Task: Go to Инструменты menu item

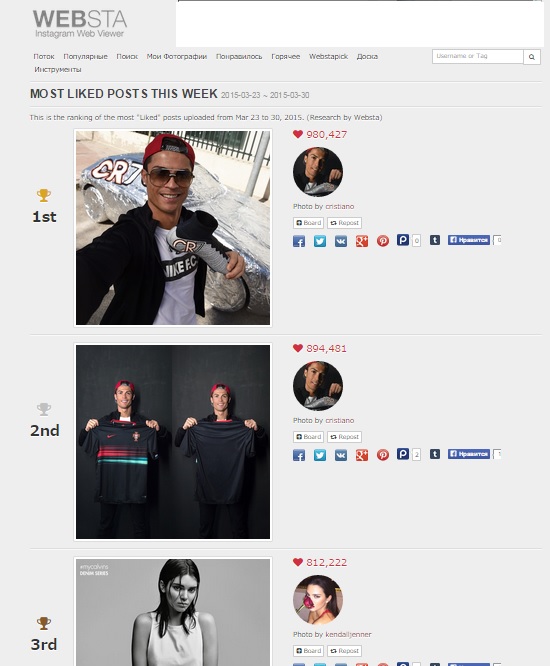Action: (58, 69)
